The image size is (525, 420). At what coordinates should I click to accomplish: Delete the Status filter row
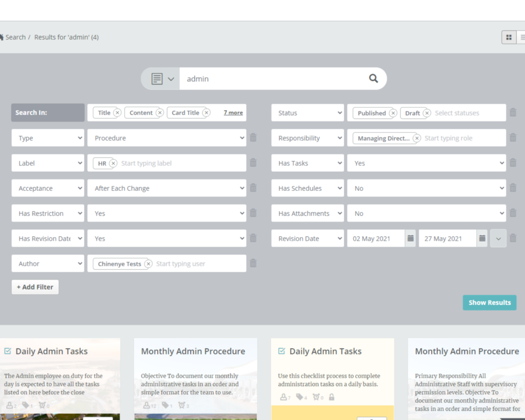(513, 113)
